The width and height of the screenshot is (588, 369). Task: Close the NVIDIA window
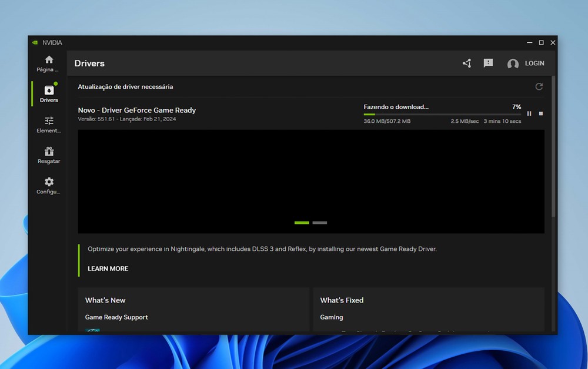tap(553, 43)
